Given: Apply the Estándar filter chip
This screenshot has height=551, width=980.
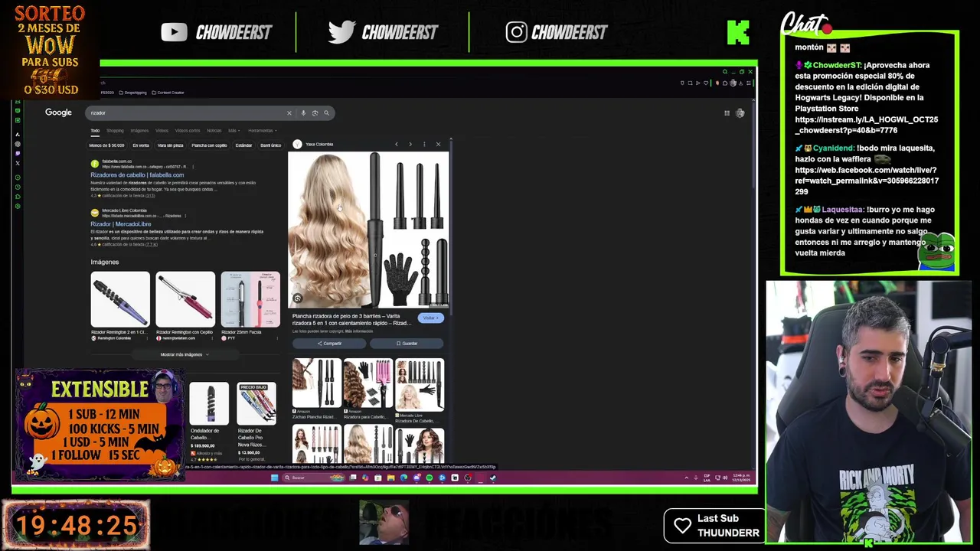Looking at the screenshot, I should [243, 145].
